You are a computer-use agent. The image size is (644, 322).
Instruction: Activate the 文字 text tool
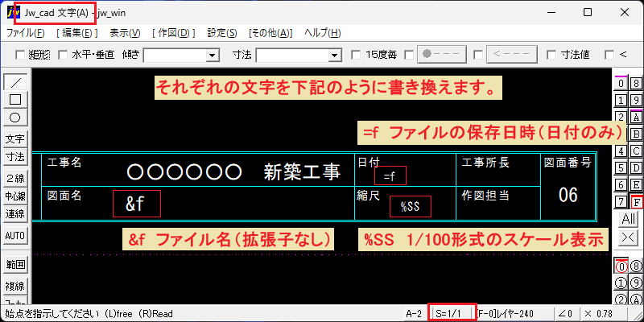click(x=15, y=139)
